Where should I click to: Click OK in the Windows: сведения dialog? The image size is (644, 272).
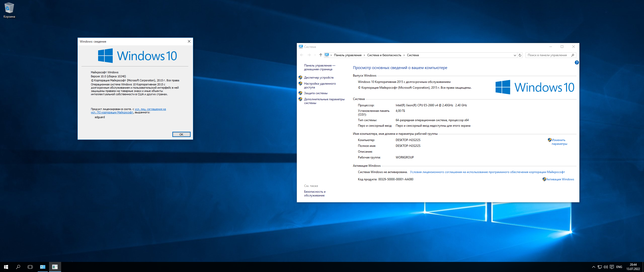pyautogui.click(x=181, y=134)
